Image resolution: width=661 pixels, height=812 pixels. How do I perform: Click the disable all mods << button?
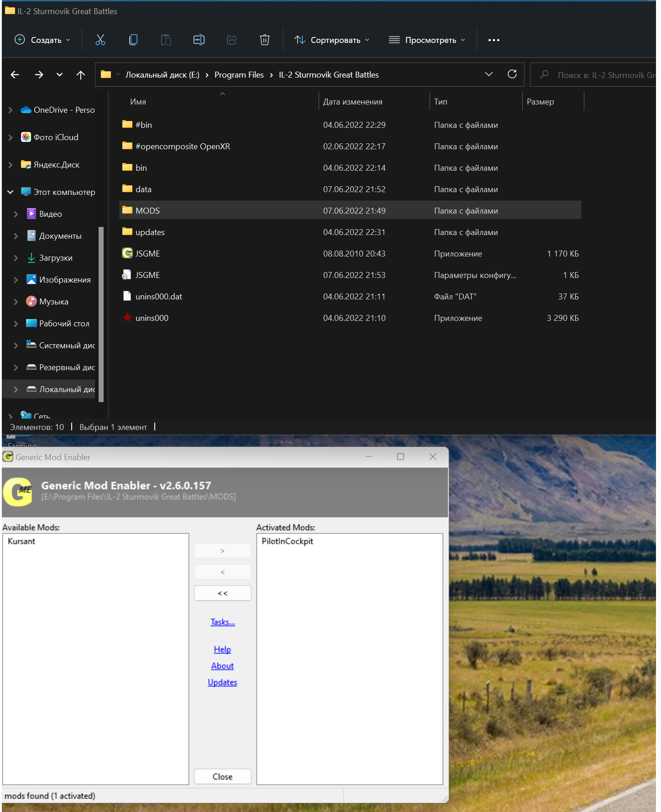(223, 593)
